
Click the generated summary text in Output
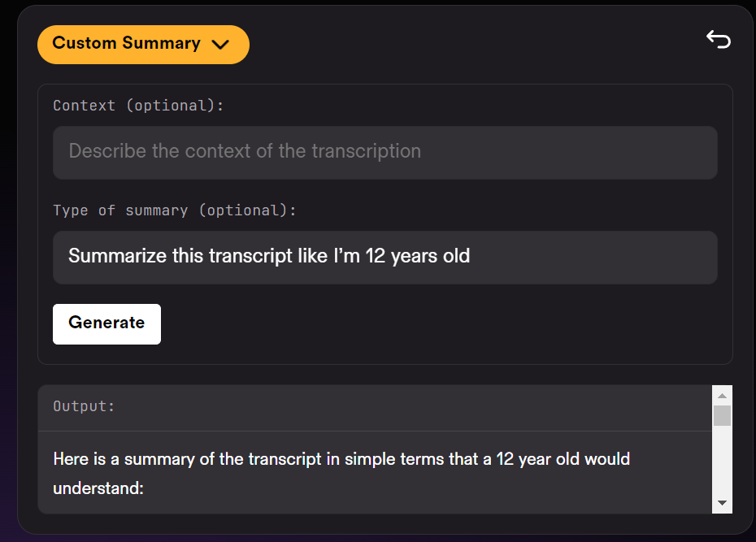[x=341, y=459]
